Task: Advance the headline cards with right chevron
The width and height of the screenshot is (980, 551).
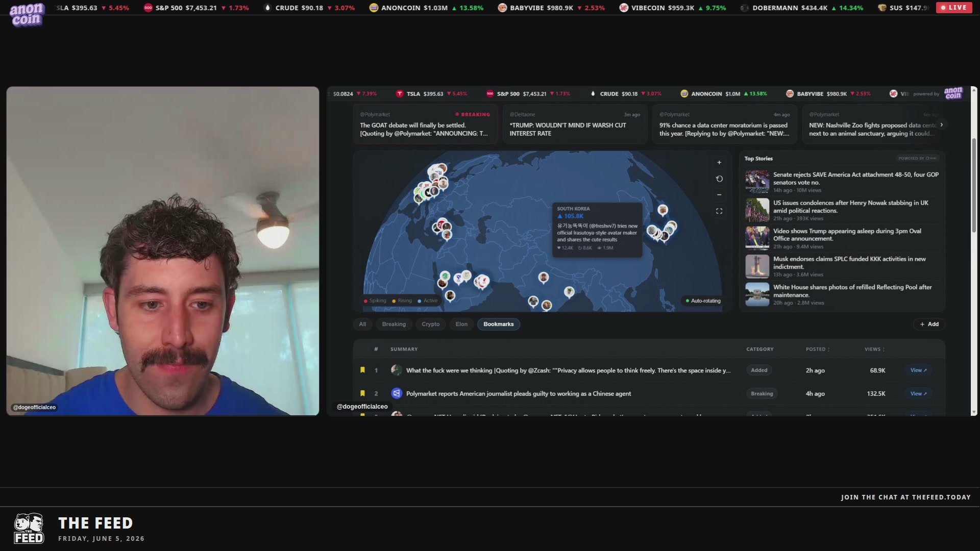Action: [x=942, y=124]
